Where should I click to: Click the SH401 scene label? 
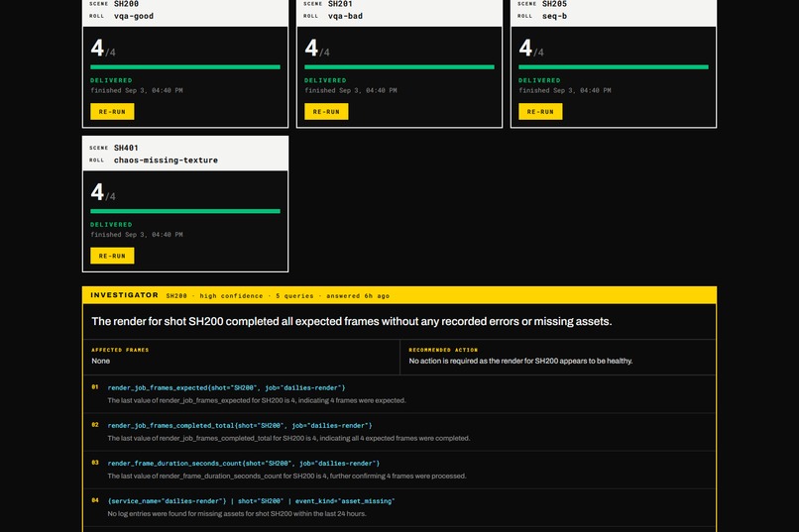[126, 148]
